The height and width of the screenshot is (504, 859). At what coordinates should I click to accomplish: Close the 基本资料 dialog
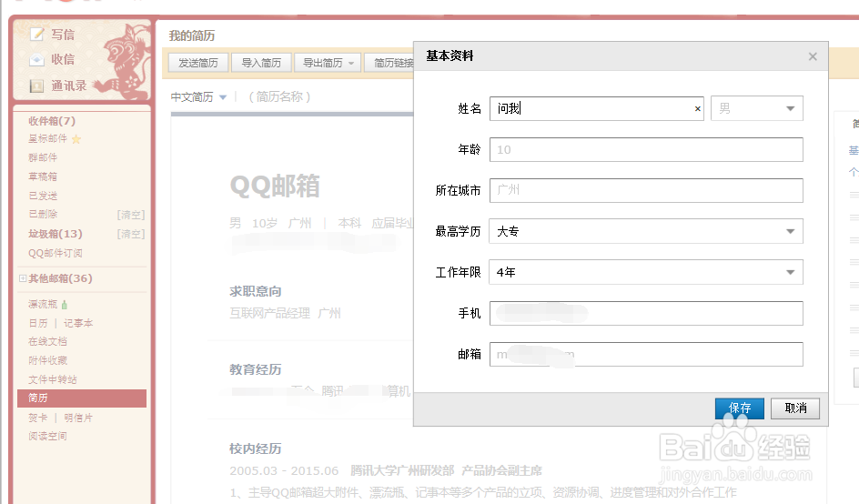(813, 56)
